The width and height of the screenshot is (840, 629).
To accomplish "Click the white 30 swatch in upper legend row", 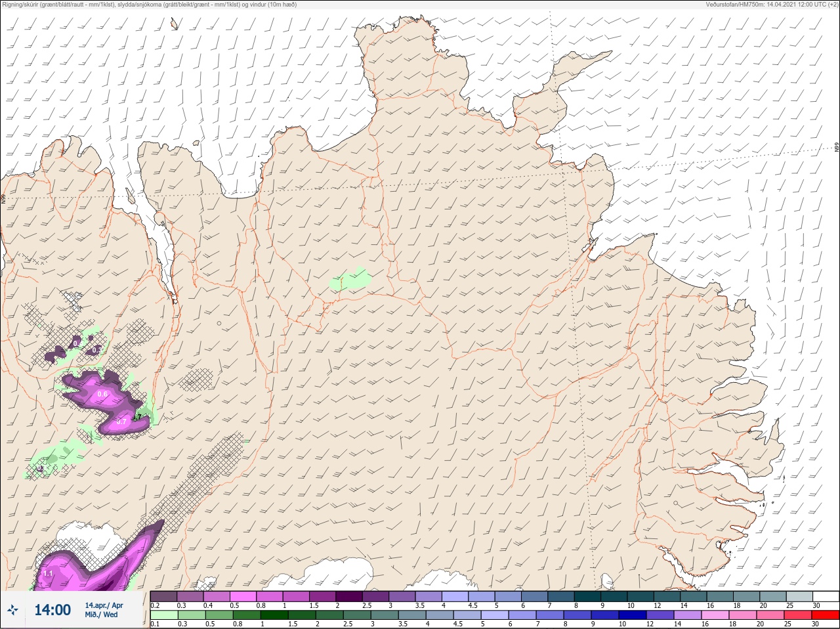I will (x=826, y=597).
